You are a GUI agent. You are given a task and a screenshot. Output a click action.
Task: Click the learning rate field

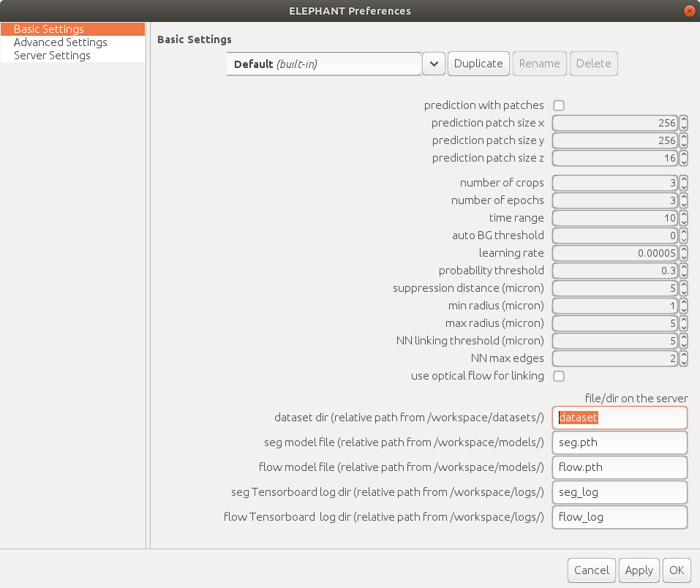point(614,253)
